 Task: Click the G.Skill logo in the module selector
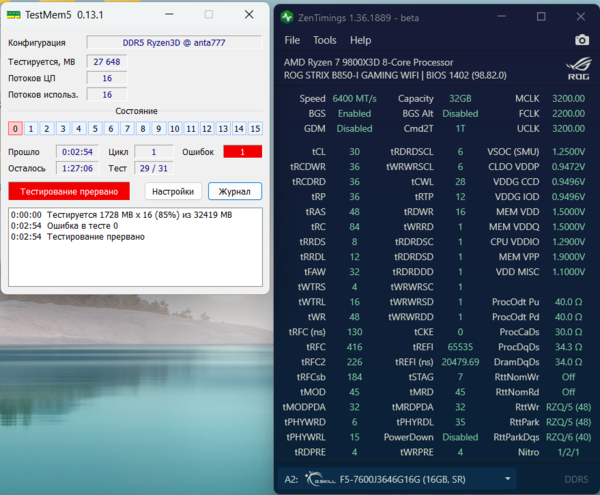point(320,479)
